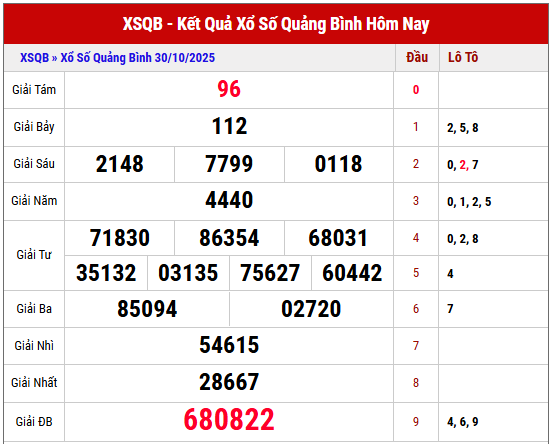Click the page title XSQB - Kết Quả Xổ Số Quảng Bình Hôm Nay
The image size is (552, 444).
[276, 24]
